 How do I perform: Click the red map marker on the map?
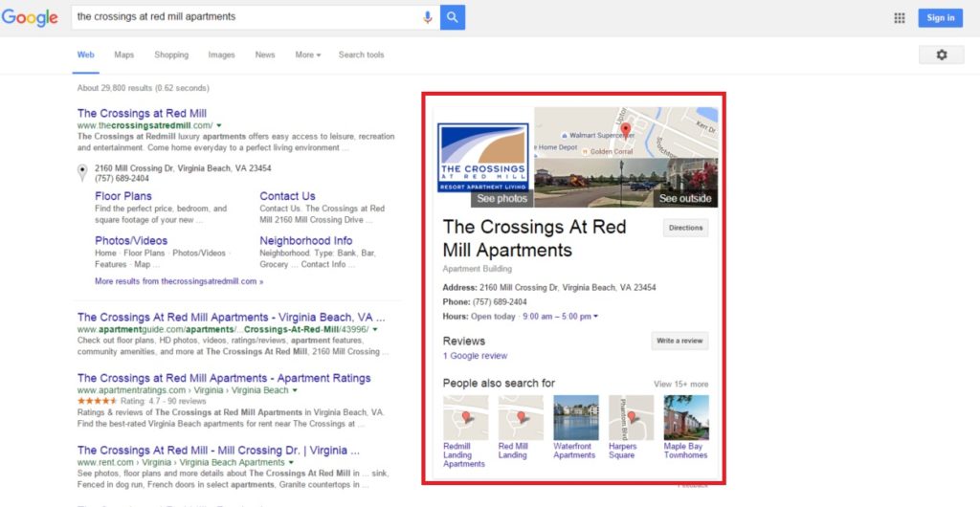click(626, 130)
